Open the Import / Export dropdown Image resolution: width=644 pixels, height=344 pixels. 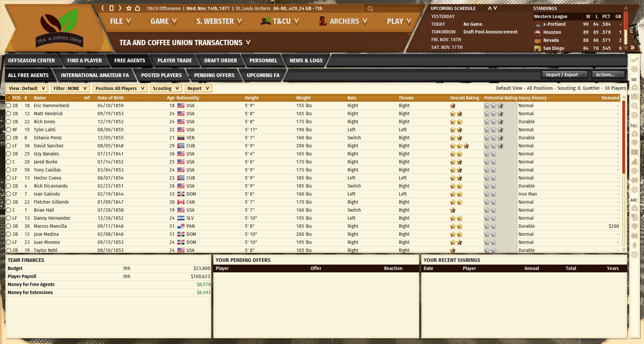point(565,75)
